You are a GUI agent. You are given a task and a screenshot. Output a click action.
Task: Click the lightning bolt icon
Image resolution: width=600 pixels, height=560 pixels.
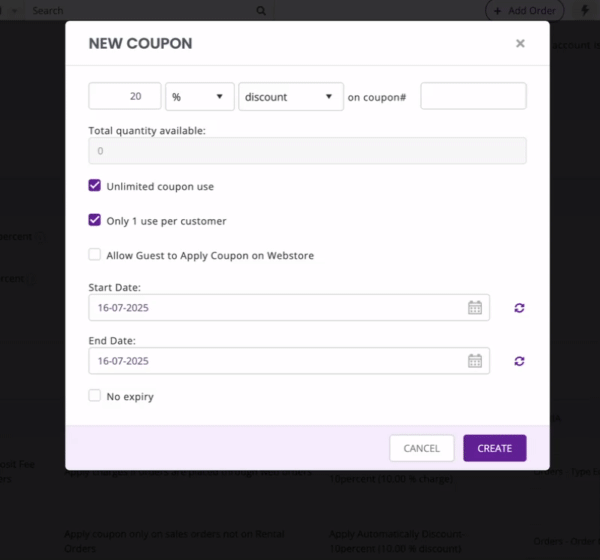click(x=585, y=10)
